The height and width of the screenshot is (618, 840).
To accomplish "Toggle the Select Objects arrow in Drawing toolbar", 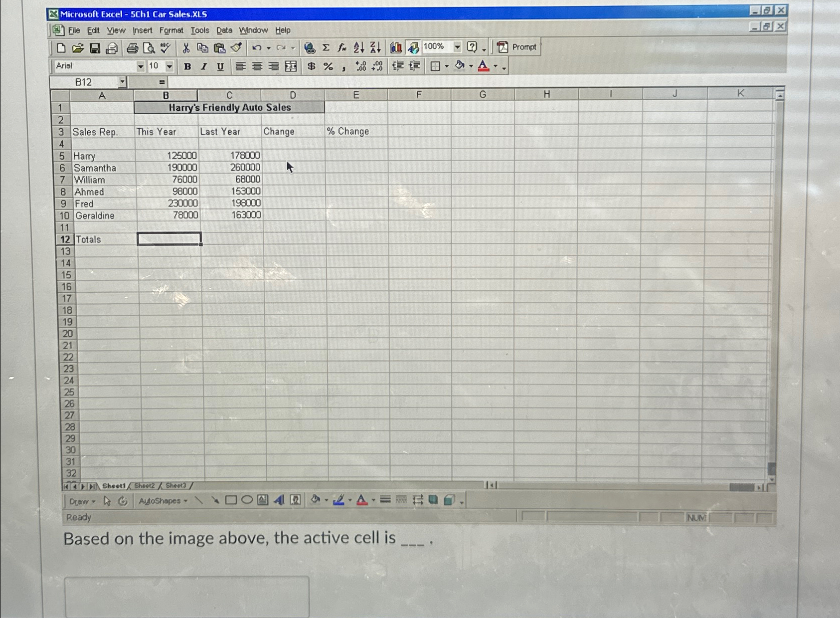I will [x=107, y=501].
